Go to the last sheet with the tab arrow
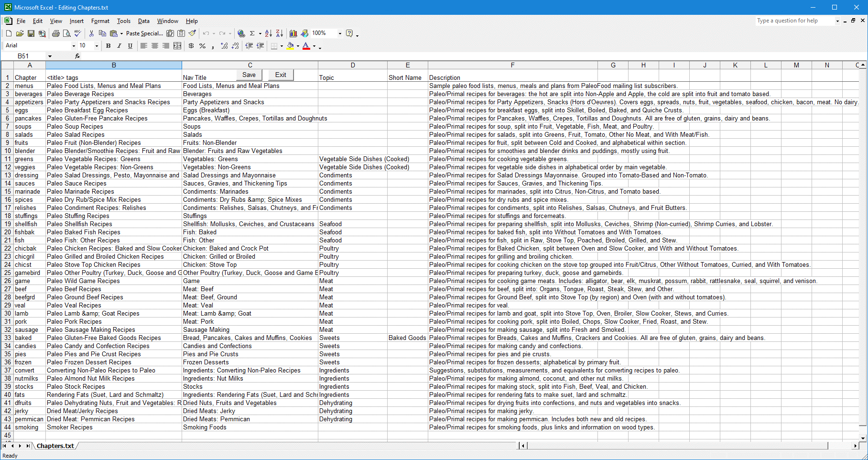 (28, 446)
